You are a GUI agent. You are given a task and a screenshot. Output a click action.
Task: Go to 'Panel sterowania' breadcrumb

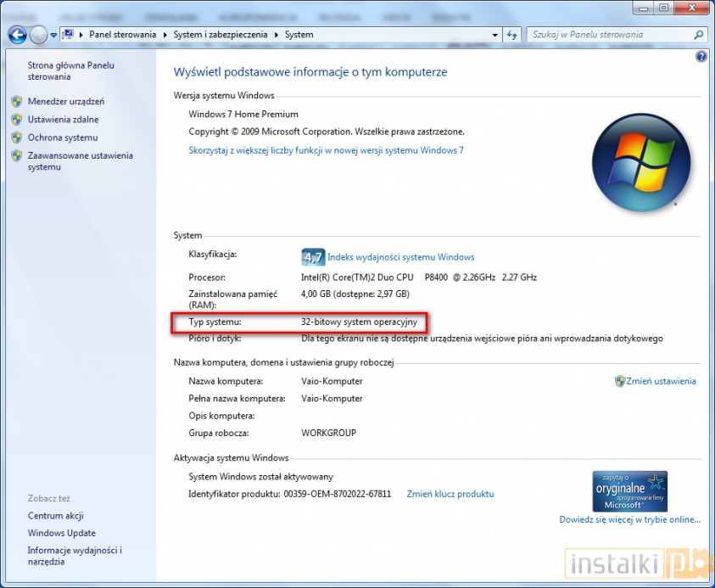[x=123, y=35]
